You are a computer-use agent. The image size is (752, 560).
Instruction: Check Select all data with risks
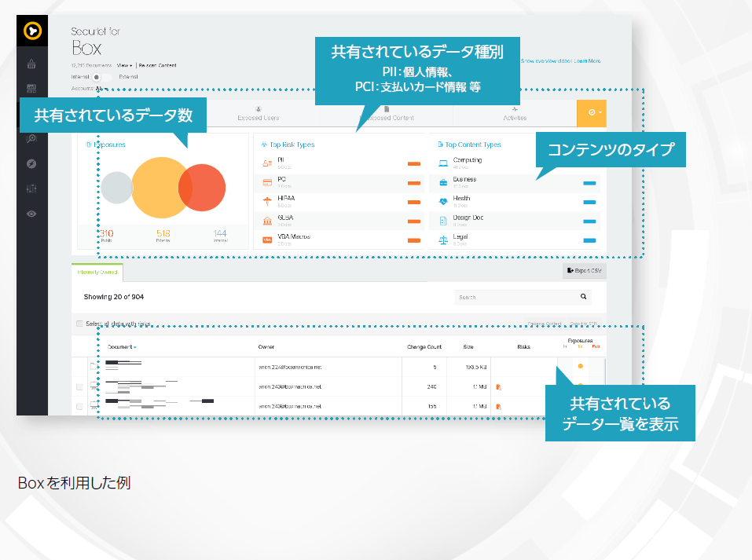pos(79,324)
